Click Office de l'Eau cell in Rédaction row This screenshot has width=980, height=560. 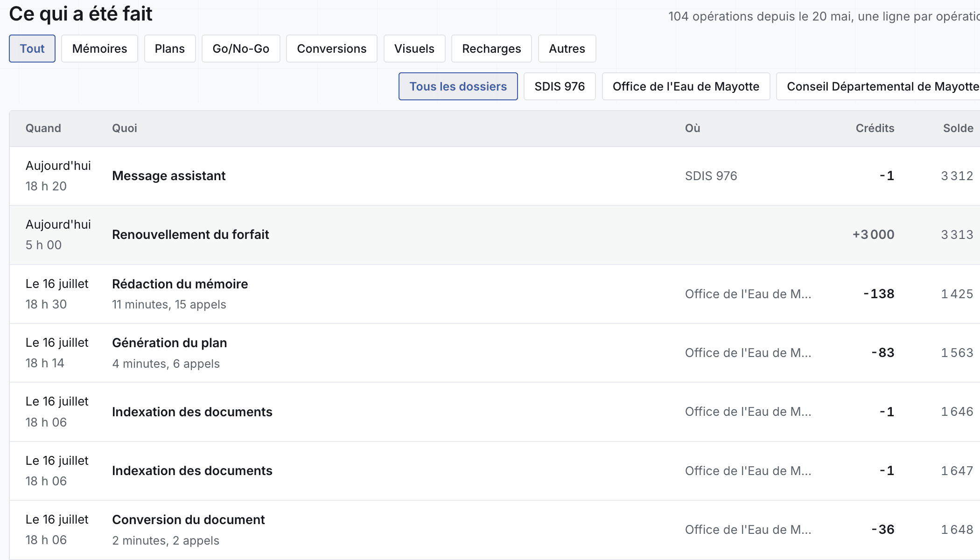[x=748, y=294]
